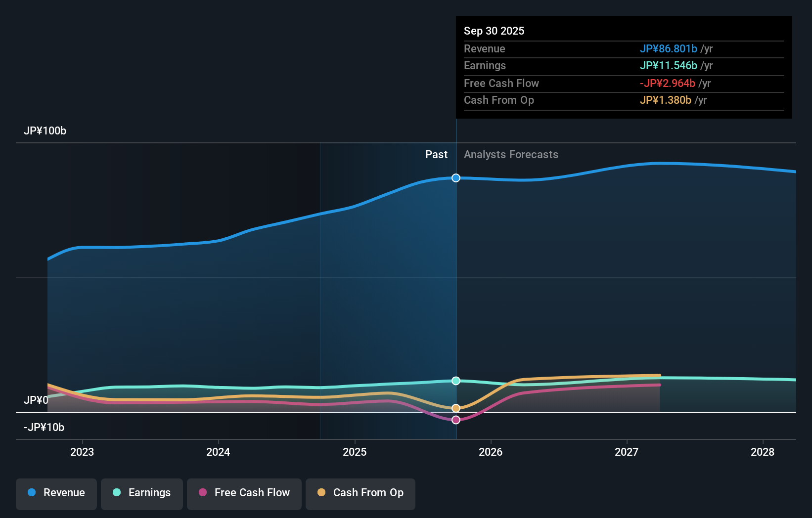Click the JP¥100b gridline label
812x518 pixels.
point(45,131)
